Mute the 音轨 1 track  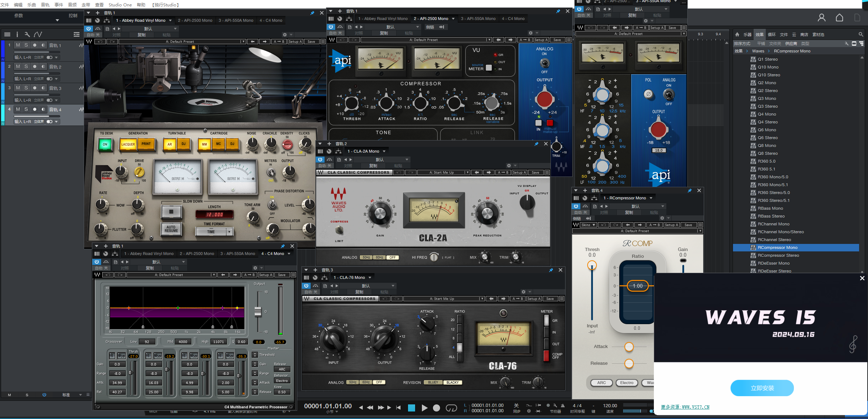point(18,45)
